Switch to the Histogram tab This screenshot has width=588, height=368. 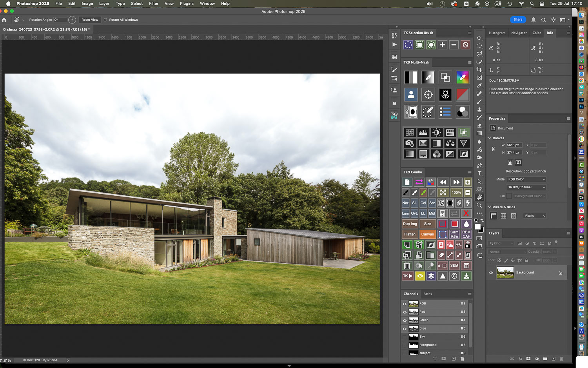[497, 33]
